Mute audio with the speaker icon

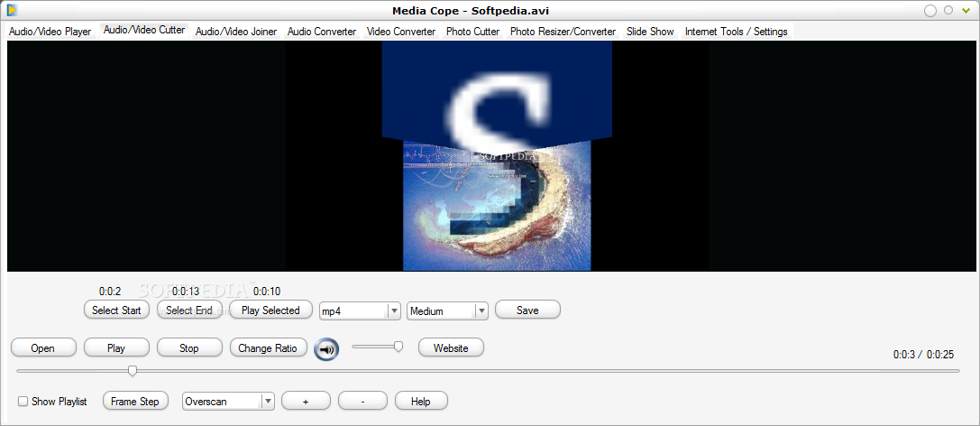[x=326, y=349]
